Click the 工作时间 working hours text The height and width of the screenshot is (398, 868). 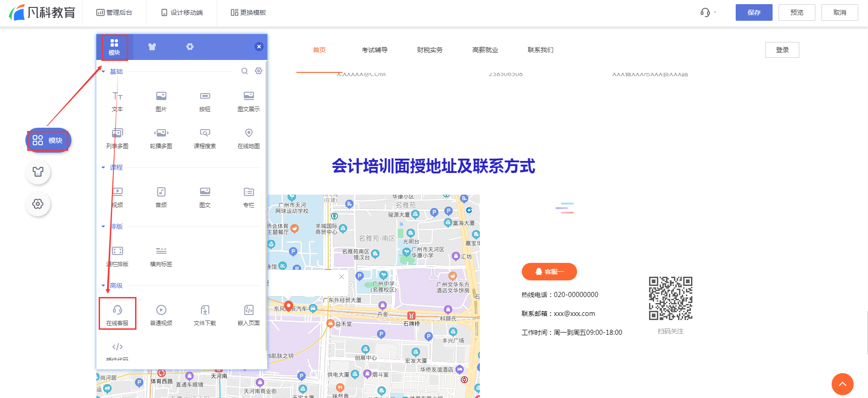click(x=572, y=333)
